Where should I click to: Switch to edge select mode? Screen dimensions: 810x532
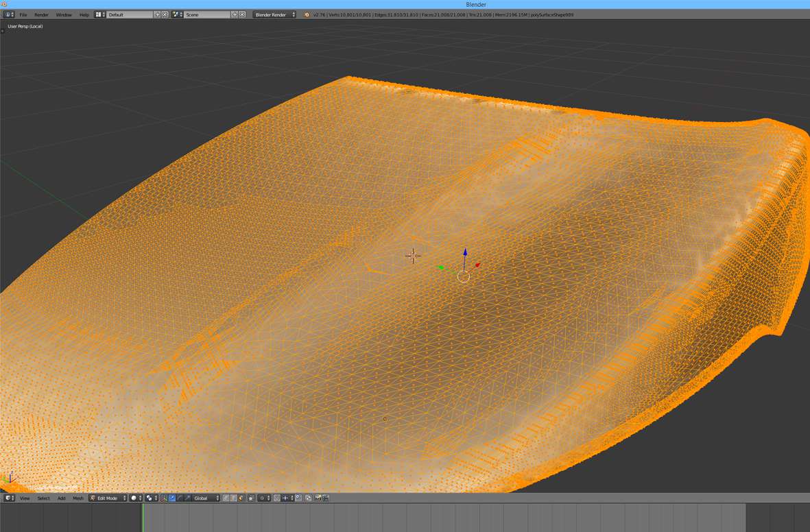[233, 498]
